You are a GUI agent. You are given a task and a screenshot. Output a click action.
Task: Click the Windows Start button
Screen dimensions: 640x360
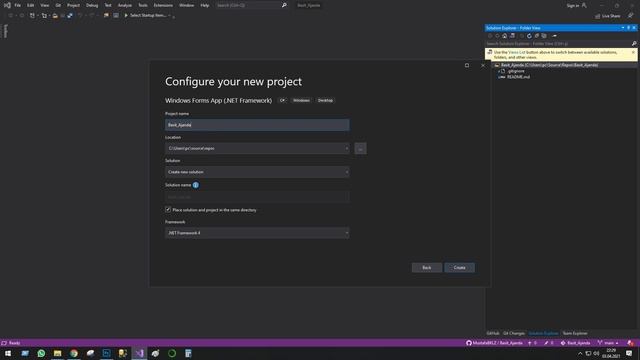tap(8, 353)
